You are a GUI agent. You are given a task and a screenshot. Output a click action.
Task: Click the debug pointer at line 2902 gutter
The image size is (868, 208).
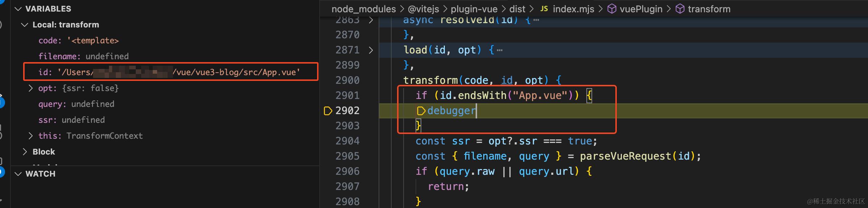point(328,111)
